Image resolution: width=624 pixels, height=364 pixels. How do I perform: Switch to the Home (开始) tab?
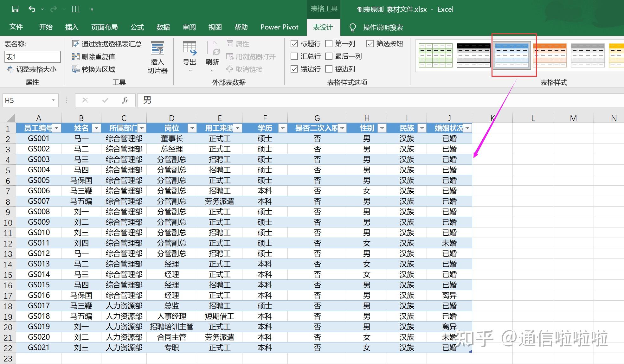pos(46,27)
